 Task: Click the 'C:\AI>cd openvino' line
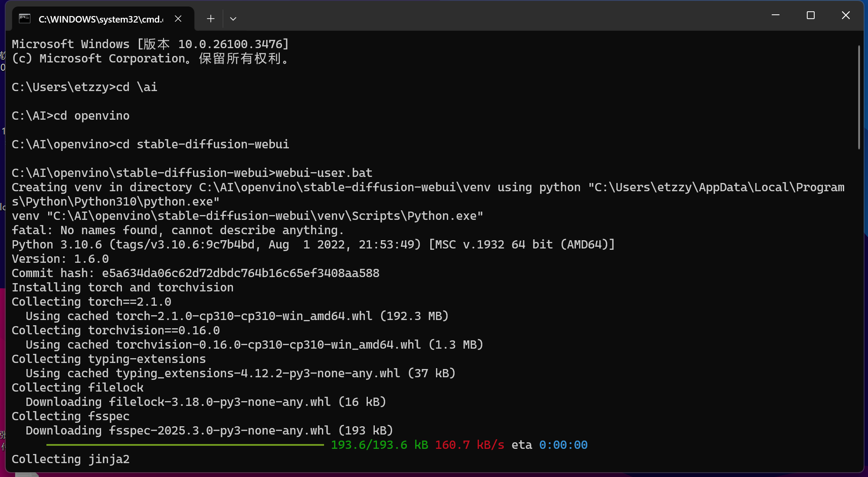[x=71, y=116]
